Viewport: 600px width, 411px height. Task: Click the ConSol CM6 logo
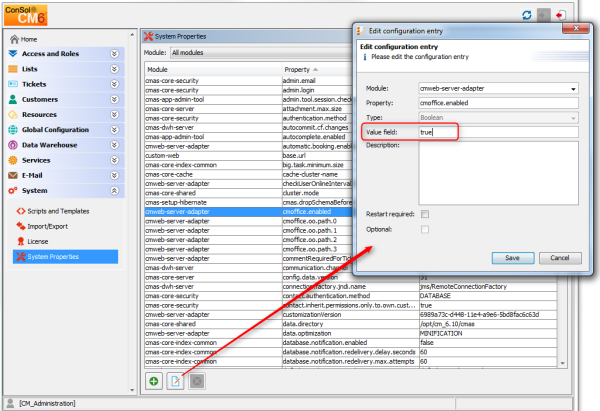(25, 15)
